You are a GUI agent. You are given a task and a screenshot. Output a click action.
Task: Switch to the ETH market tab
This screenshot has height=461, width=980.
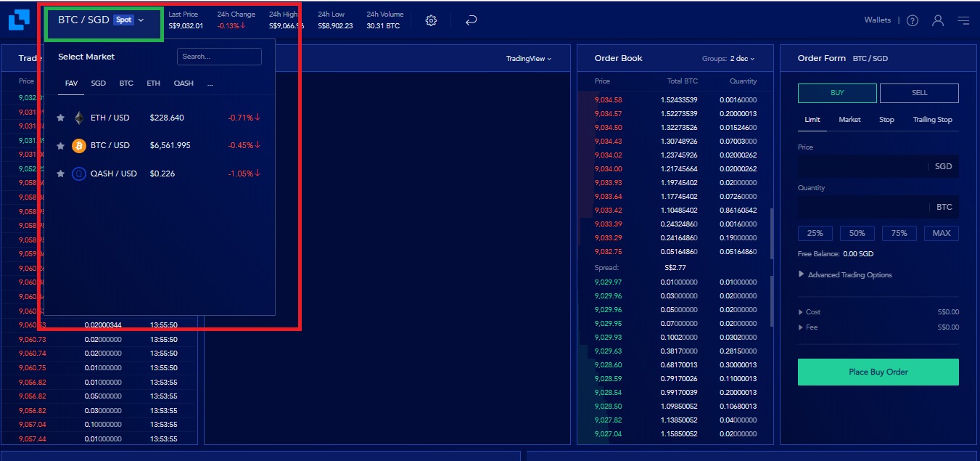tap(153, 83)
